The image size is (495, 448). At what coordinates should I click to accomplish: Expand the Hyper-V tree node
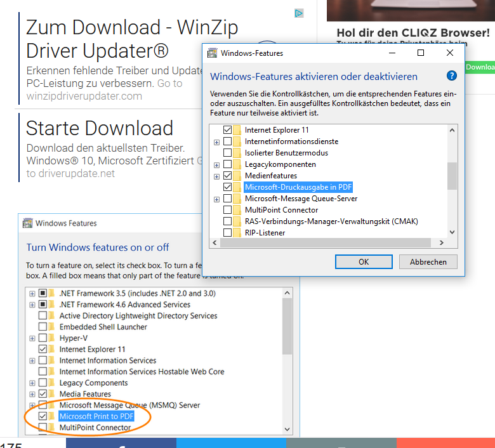(x=32, y=338)
